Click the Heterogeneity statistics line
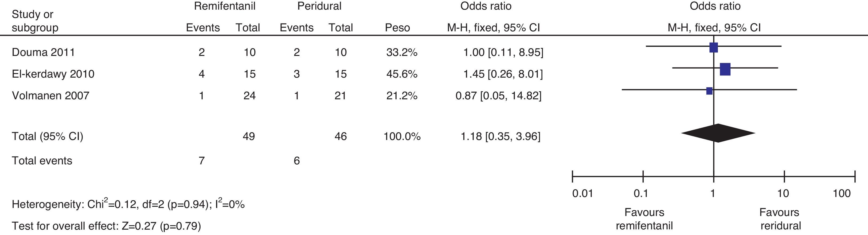 pos(128,204)
